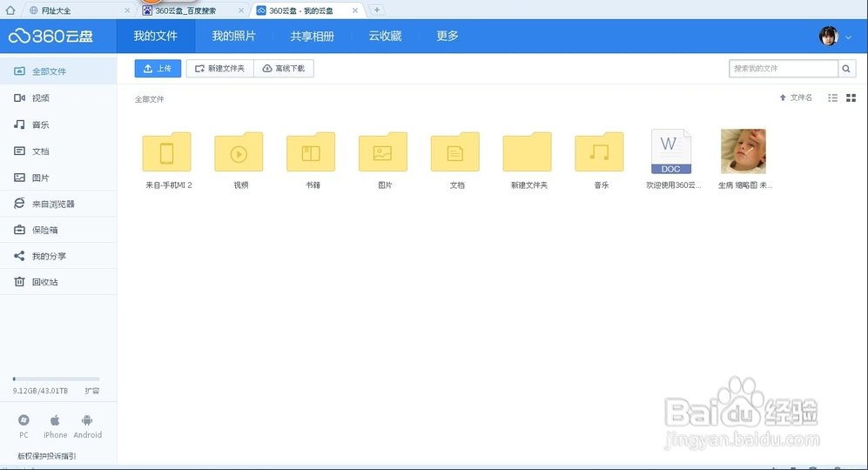Screen dimensions: 868x470
Task: Select 全部文件 in the sidebar
Action: tap(58, 70)
